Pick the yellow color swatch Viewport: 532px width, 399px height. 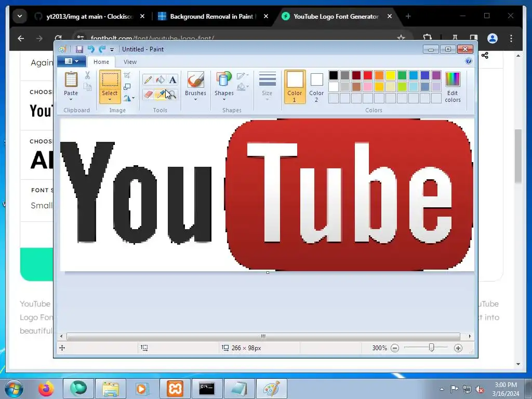click(x=391, y=75)
